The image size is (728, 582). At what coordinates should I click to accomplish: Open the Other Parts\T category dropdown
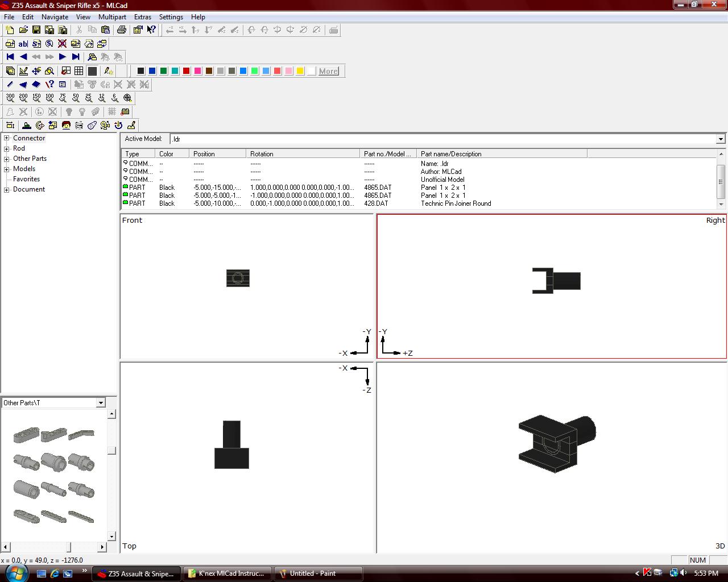point(101,403)
